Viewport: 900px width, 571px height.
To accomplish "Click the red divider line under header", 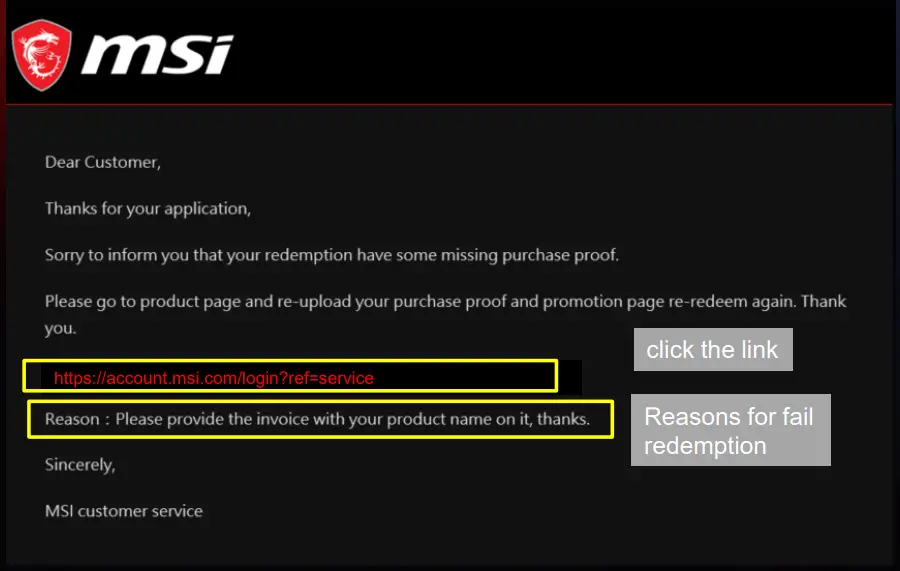I will (450, 104).
